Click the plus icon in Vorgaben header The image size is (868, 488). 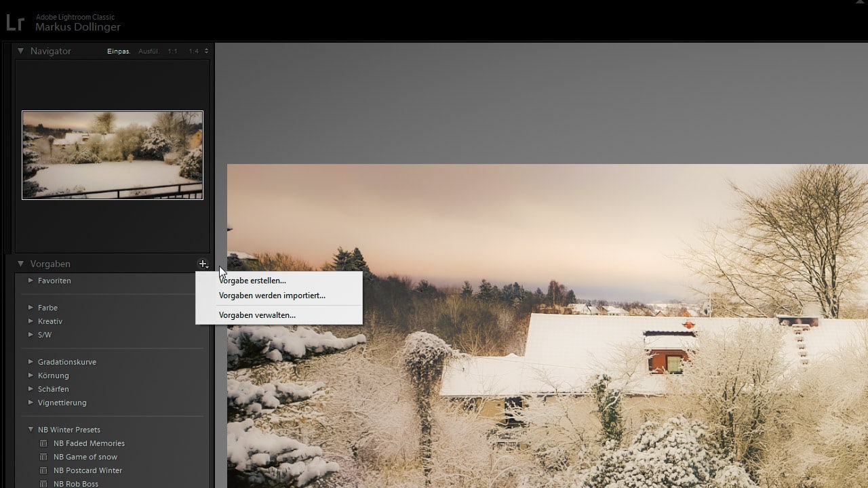pos(203,264)
